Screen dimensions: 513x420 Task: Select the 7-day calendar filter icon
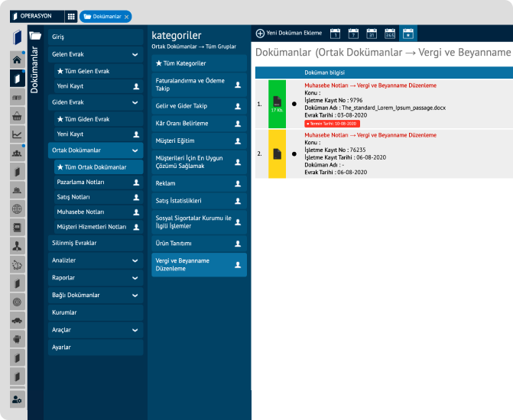click(x=353, y=34)
